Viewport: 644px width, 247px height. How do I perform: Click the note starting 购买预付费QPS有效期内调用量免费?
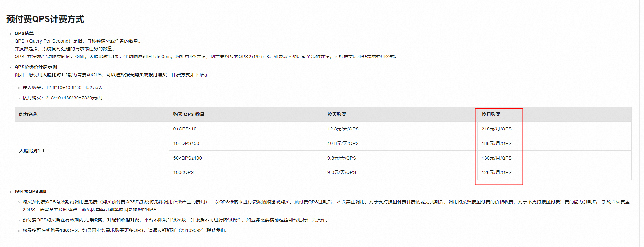pyautogui.click(x=326, y=206)
